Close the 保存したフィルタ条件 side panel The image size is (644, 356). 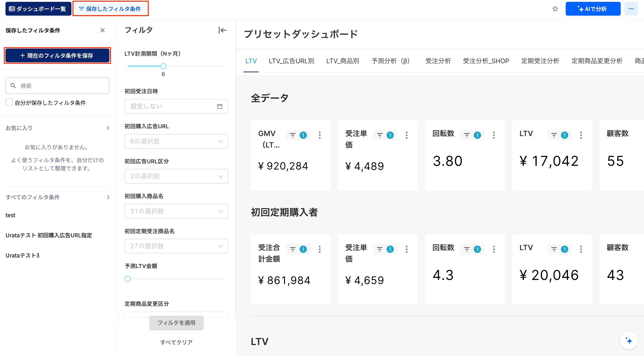[103, 30]
